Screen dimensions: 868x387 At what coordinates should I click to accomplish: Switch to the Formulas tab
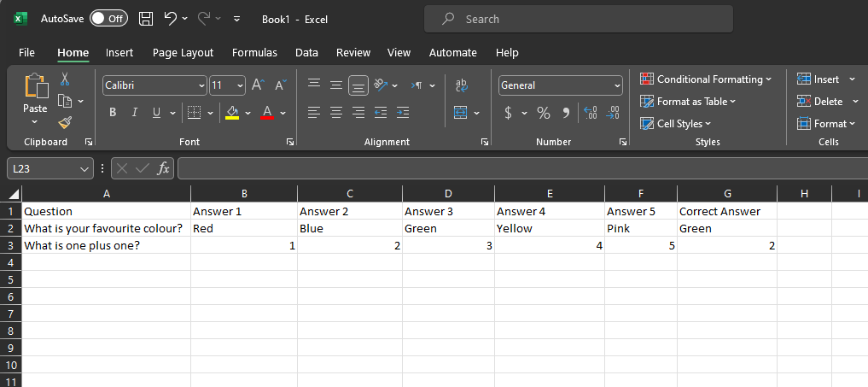[254, 53]
